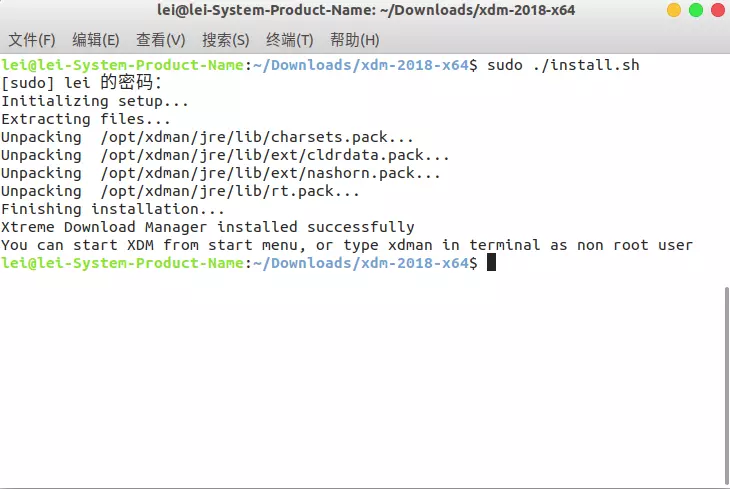Open the 帮助(H) menu
The image size is (730, 489).
[x=355, y=40]
